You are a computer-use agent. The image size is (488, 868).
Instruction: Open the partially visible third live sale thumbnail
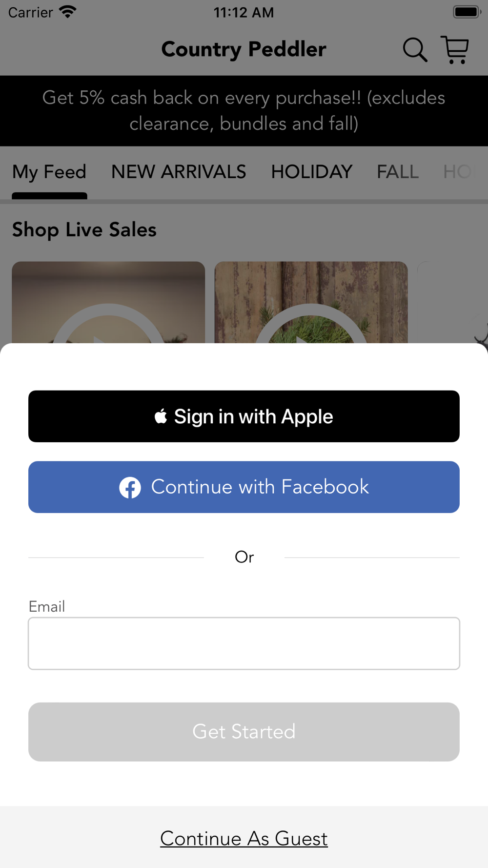pyautogui.click(x=452, y=303)
